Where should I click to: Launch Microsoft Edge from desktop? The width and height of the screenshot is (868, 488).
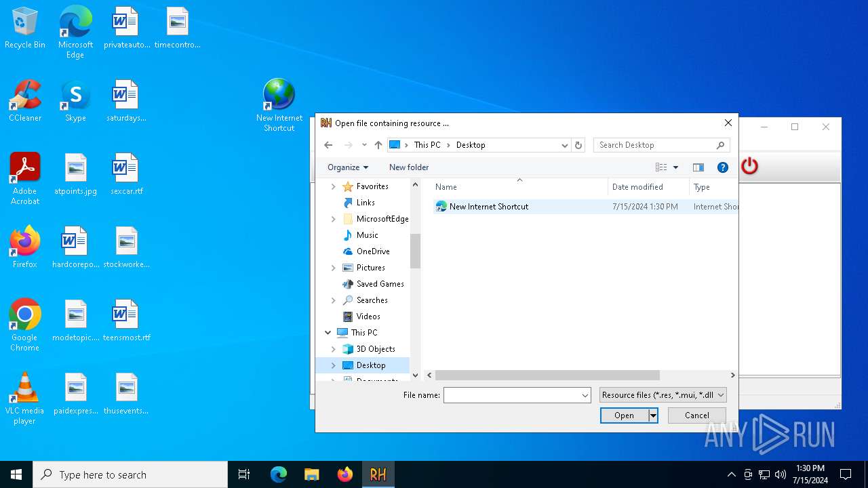[75, 32]
